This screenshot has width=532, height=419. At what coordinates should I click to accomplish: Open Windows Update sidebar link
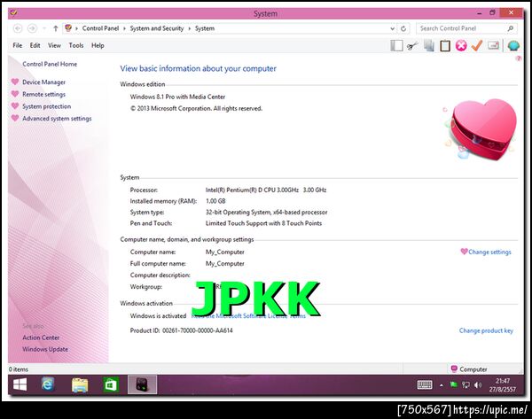coord(45,349)
